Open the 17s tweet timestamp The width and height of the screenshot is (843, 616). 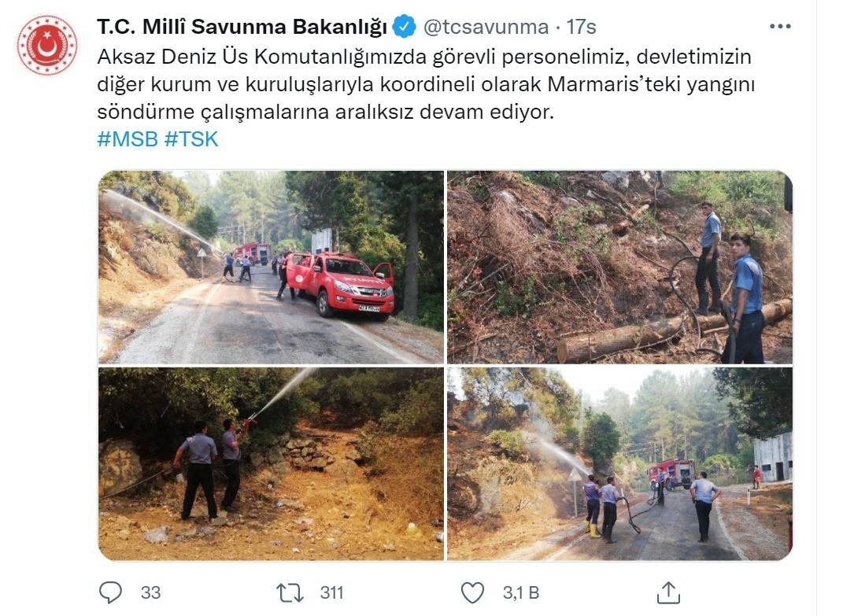pos(581,27)
